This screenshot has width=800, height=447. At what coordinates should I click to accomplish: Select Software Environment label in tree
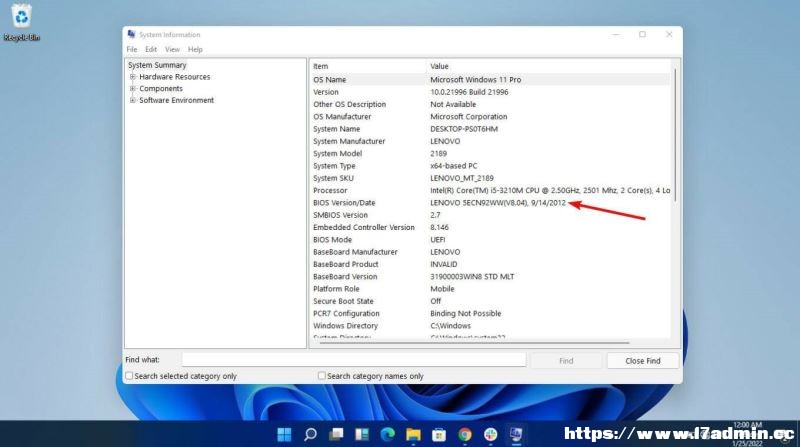point(177,100)
